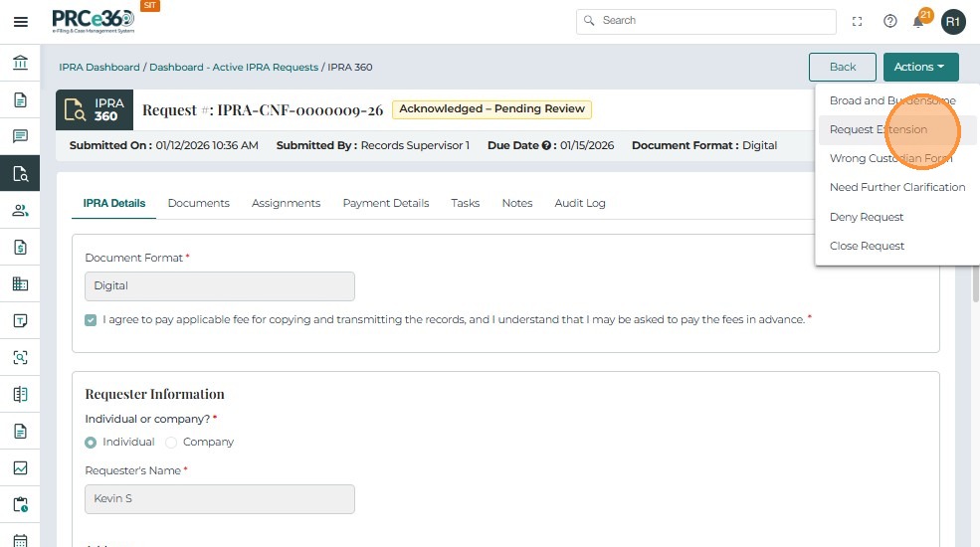Switch to the Notes tab
Viewport: 980px width, 547px height.
517,203
